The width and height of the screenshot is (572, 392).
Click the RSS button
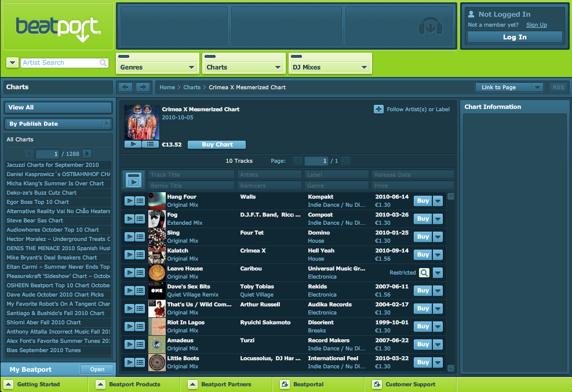pos(558,87)
